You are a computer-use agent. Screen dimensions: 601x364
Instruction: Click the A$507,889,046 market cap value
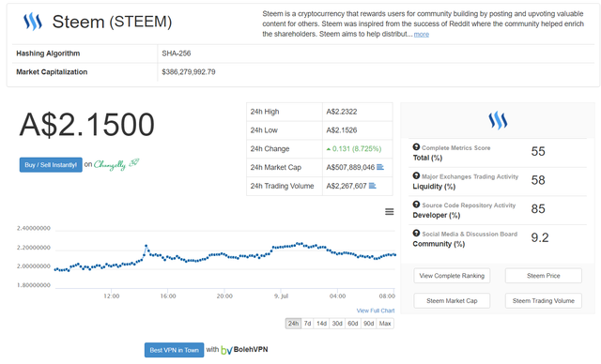point(350,167)
